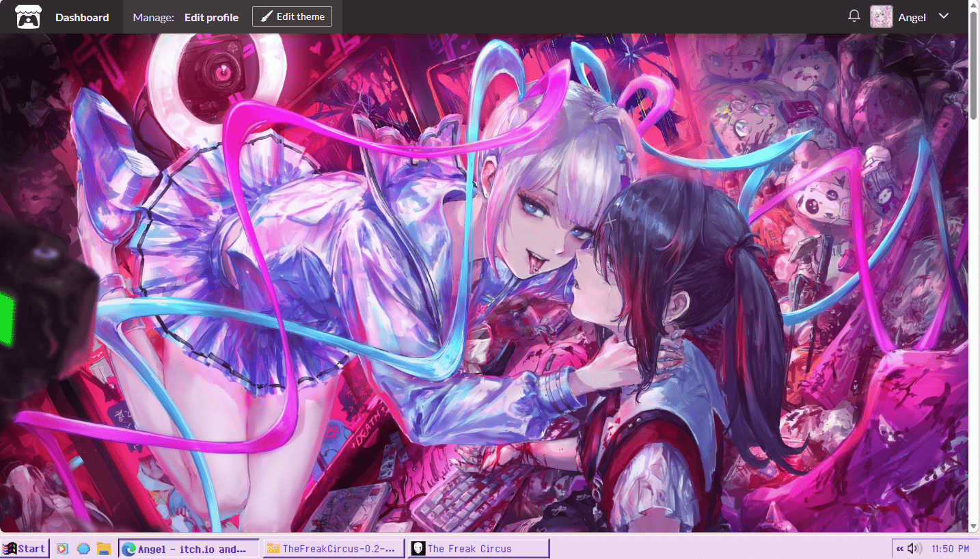Switch to the TheFreakCircus-0.2 folder window
The height and width of the screenshot is (559, 980).
coord(334,549)
